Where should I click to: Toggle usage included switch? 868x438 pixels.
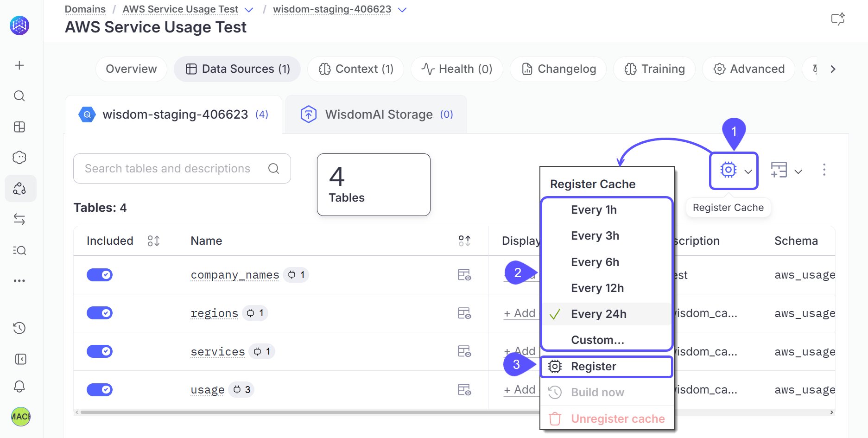[x=100, y=390]
